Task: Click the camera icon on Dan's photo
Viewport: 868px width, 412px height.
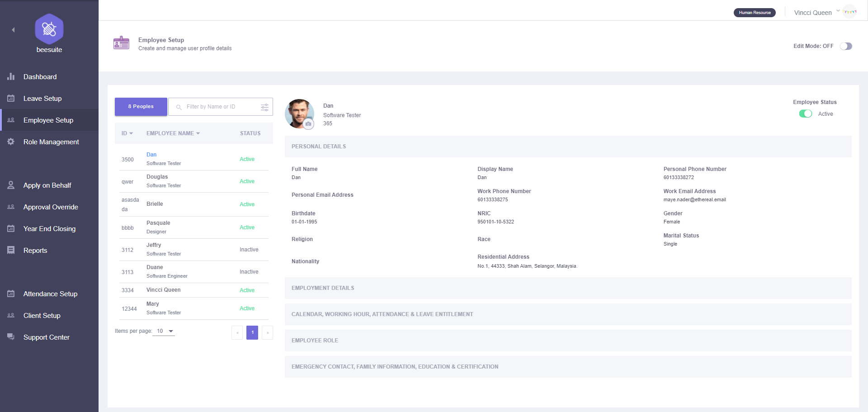Action: [x=308, y=123]
